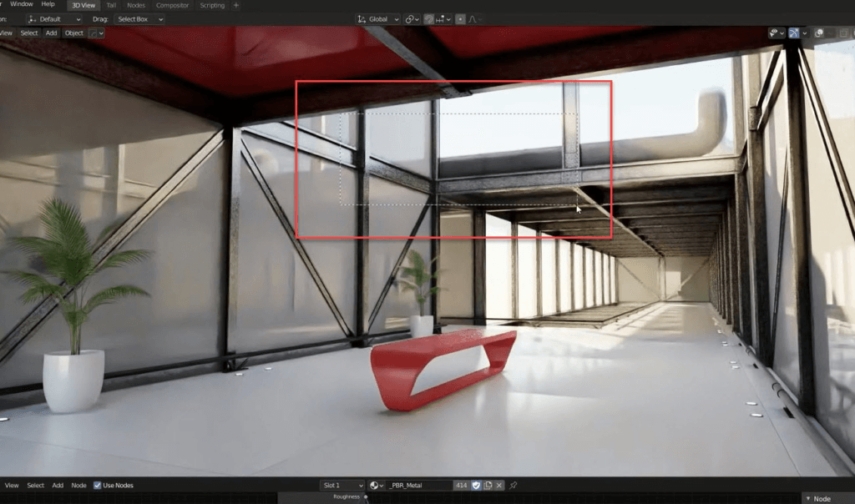Click the proportional editing icon
This screenshot has width=855, height=504.
pos(460,19)
